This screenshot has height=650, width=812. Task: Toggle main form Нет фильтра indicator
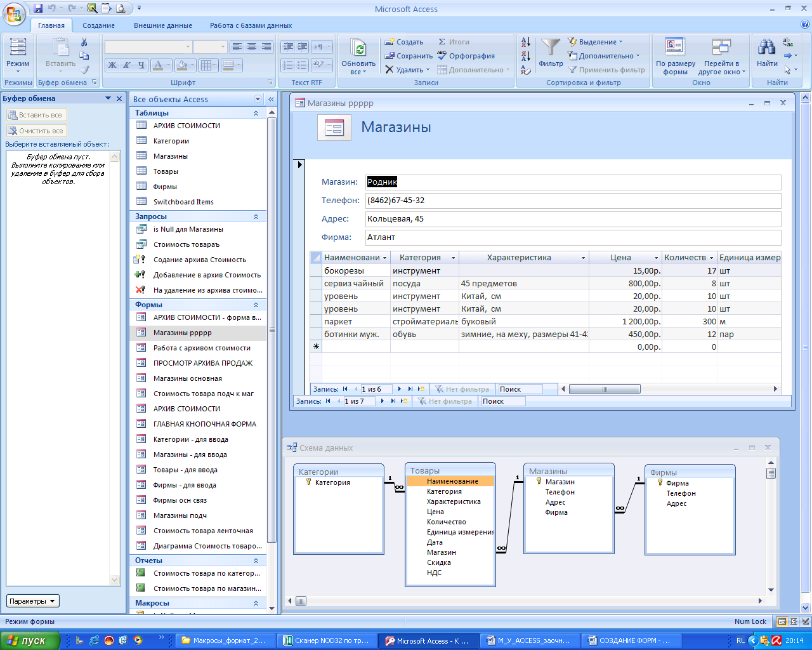[x=444, y=401]
